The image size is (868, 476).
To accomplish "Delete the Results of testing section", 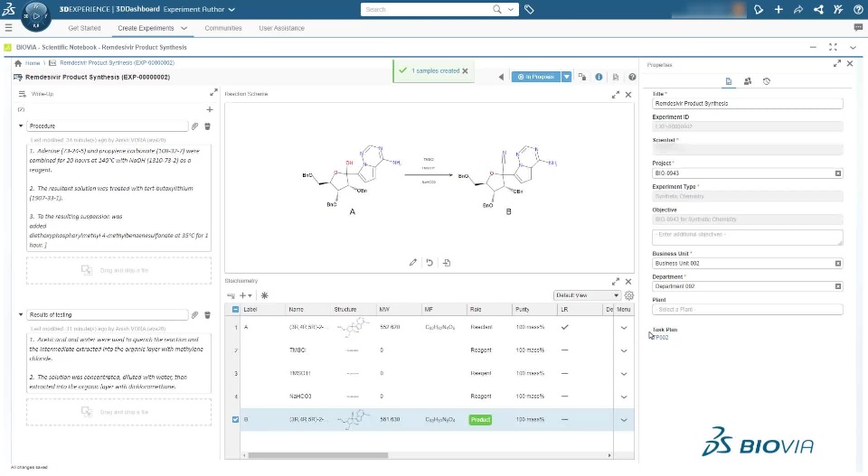I will click(208, 314).
